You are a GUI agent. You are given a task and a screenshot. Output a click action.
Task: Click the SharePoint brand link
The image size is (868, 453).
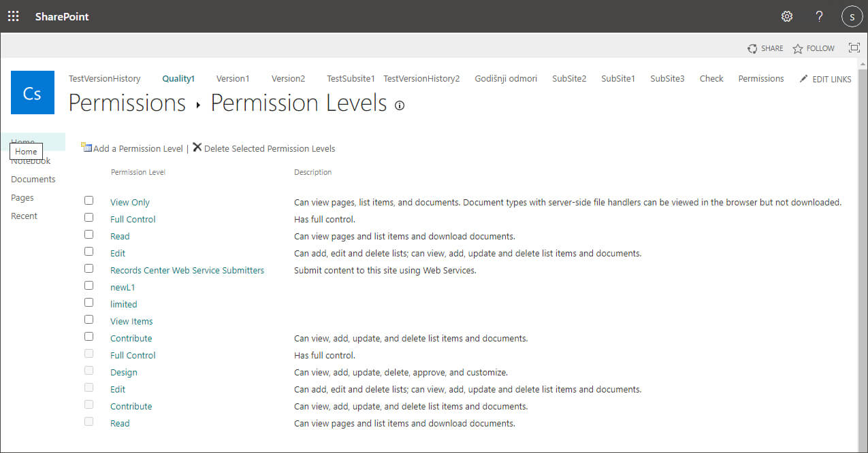click(62, 16)
